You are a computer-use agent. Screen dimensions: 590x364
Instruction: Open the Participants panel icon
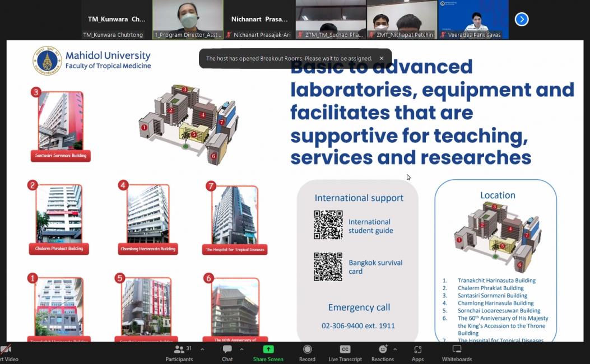coord(179,349)
